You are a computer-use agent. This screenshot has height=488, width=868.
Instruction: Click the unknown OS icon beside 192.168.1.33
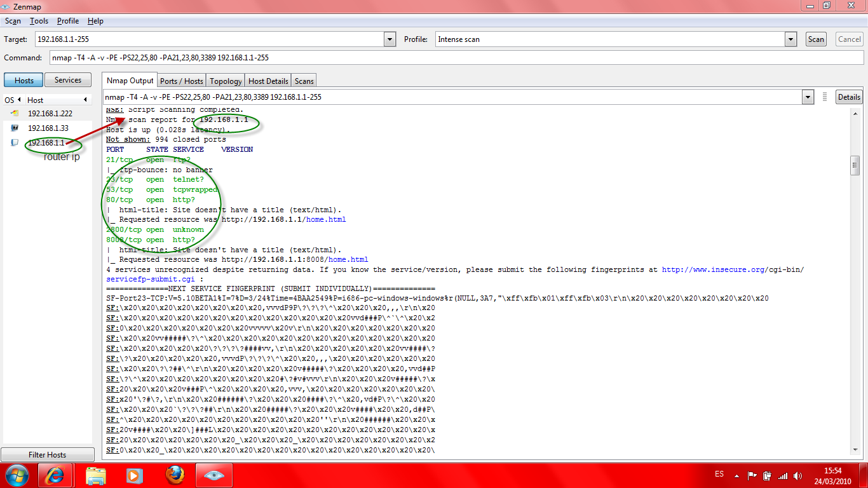[x=15, y=128]
